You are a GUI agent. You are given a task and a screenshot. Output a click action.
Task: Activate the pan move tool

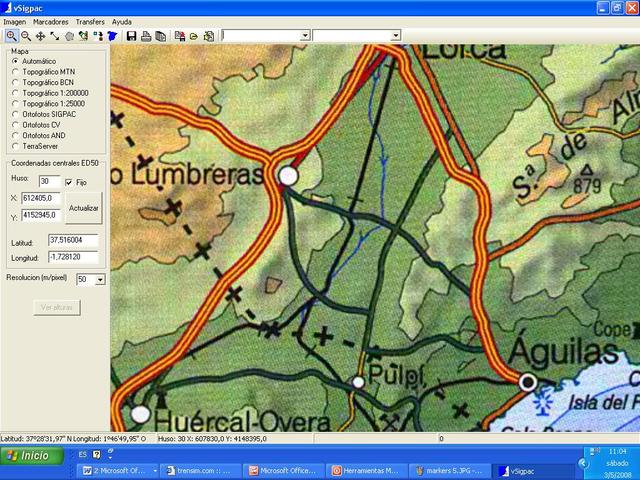pyautogui.click(x=40, y=35)
